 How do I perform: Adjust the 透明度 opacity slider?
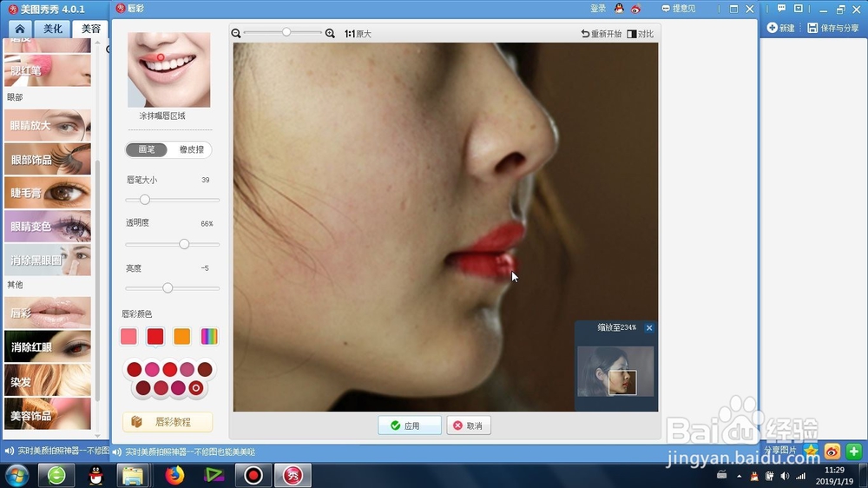(184, 244)
